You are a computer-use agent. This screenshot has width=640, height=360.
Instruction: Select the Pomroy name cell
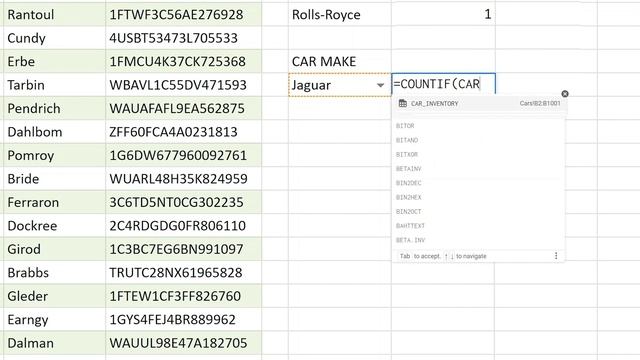click(x=54, y=155)
